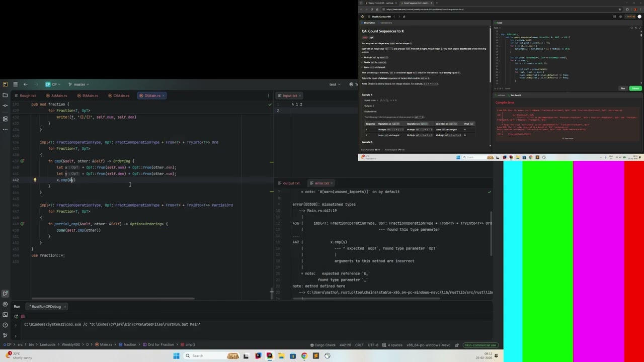The height and width of the screenshot is (362, 644).
Task: Click the back navigation arrow in IDE
Action: point(26,84)
